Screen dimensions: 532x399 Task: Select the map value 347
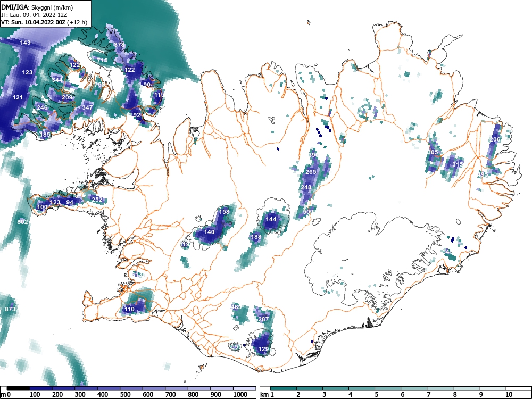(x=88, y=107)
